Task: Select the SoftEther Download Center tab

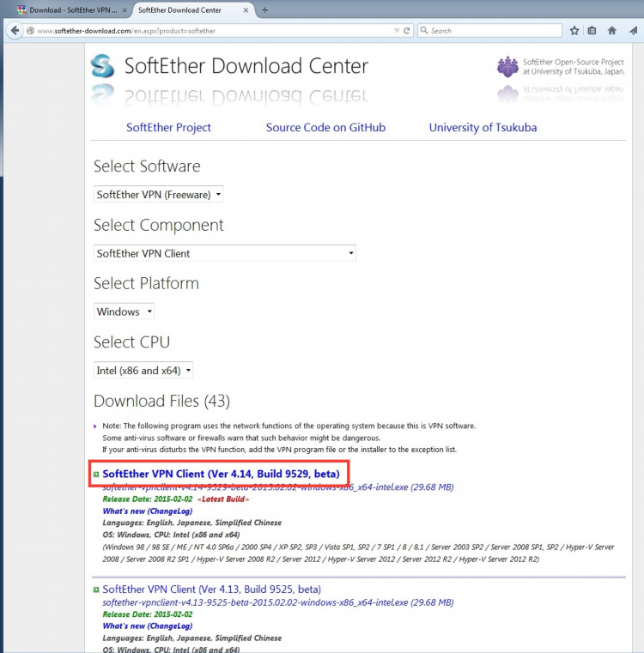Action: [179, 10]
